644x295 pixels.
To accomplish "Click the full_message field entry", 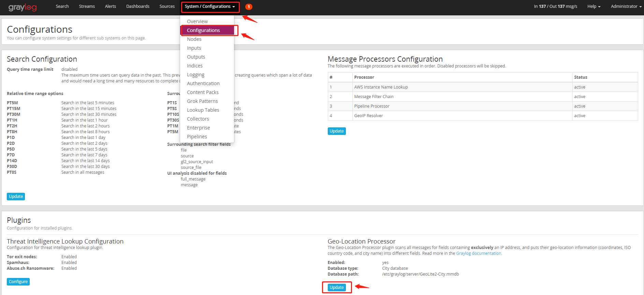I will click(x=193, y=179).
